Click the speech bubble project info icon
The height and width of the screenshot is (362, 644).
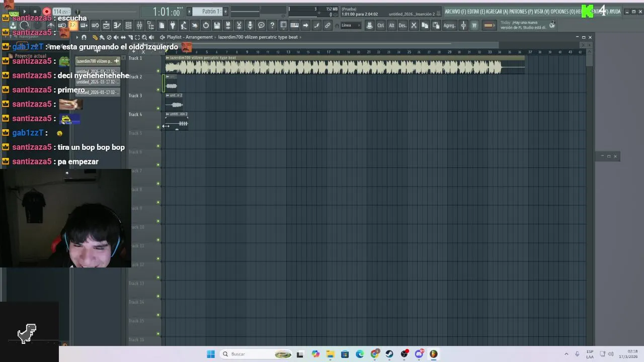pyautogui.click(x=261, y=25)
